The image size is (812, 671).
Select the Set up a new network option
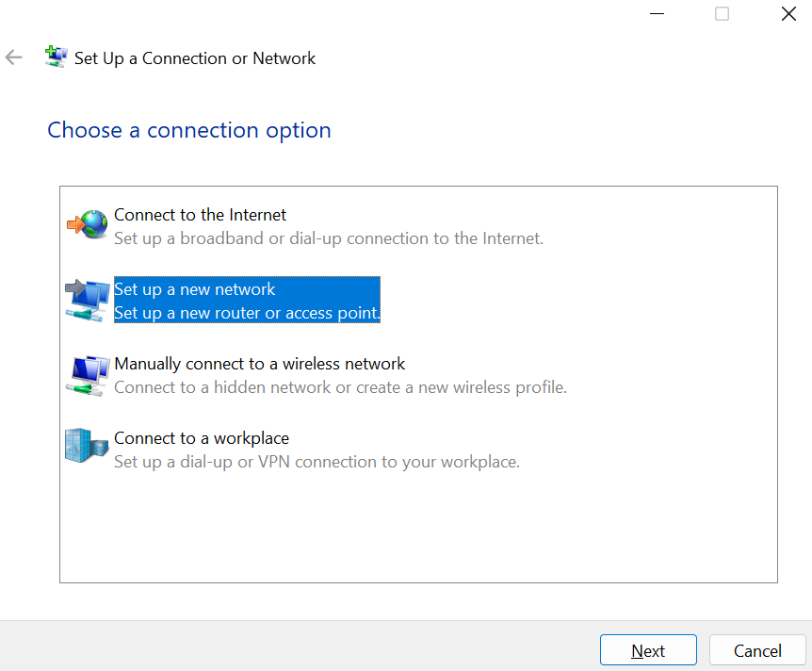pyautogui.click(x=194, y=289)
